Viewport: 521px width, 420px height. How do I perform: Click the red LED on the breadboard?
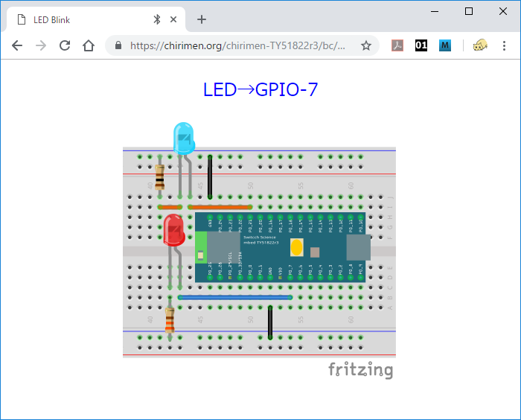point(175,229)
